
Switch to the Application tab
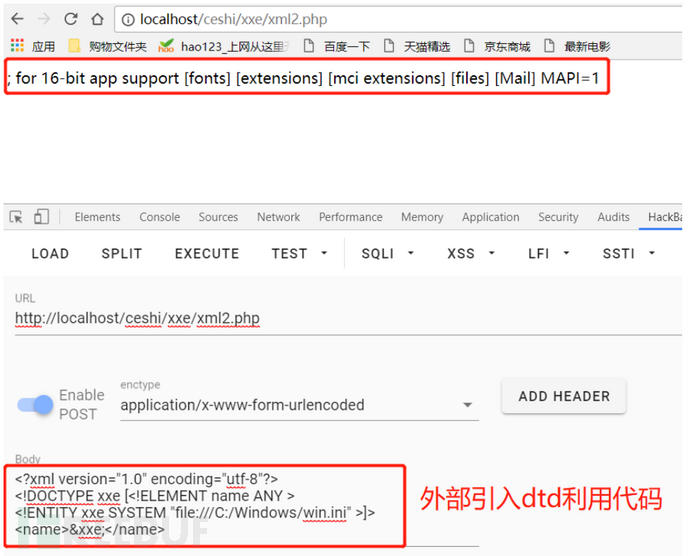click(491, 217)
